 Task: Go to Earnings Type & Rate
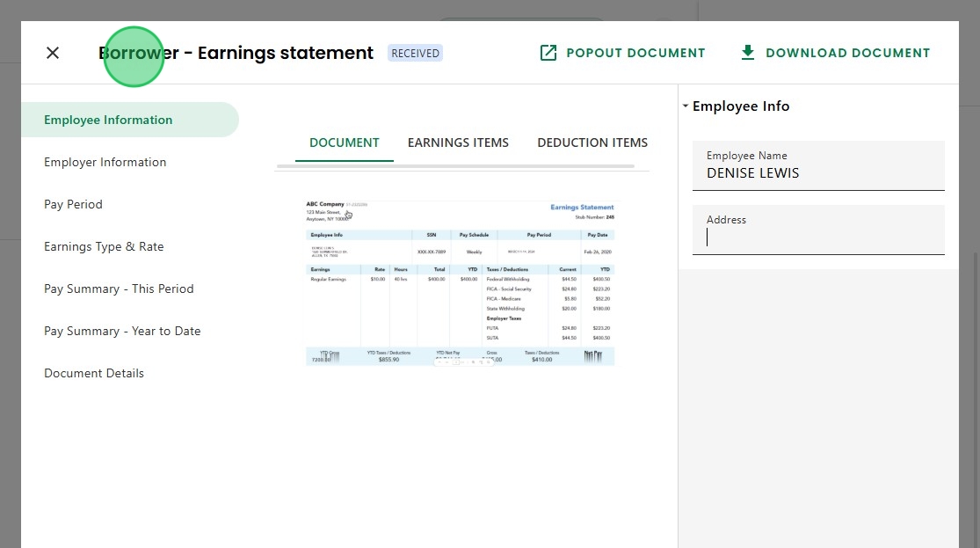[104, 246]
